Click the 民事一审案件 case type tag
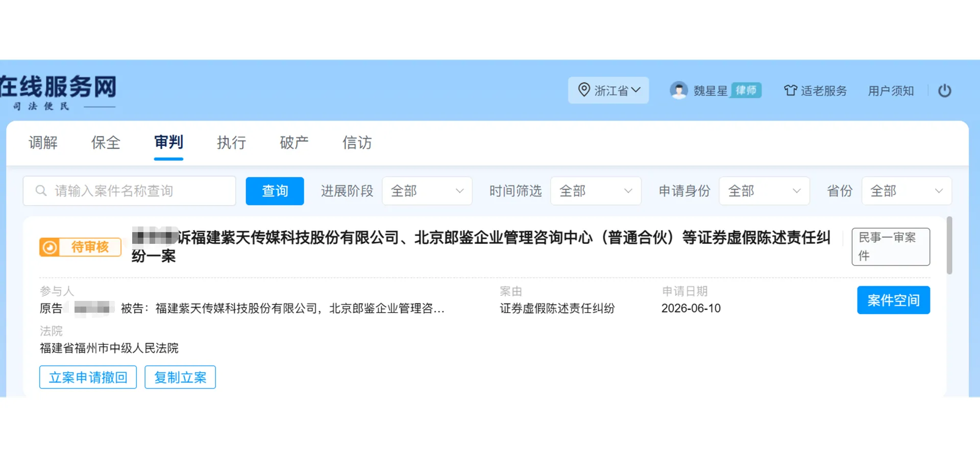The image size is (980, 454). (891, 246)
